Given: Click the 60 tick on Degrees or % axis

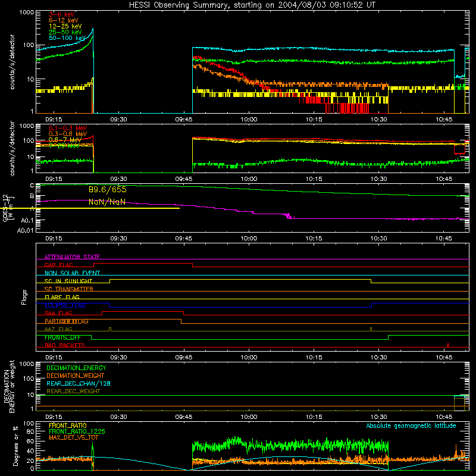Looking at the screenshot, I should tap(30, 441).
